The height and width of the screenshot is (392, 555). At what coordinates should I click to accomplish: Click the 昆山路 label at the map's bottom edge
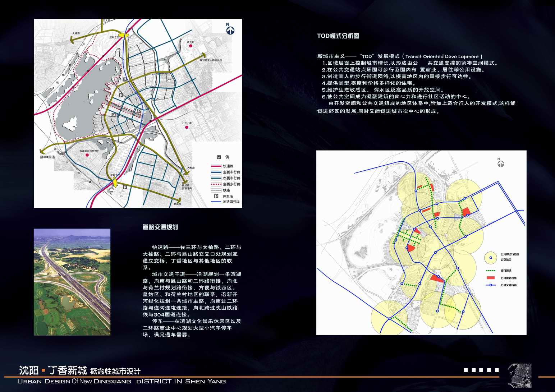[x=177, y=204]
